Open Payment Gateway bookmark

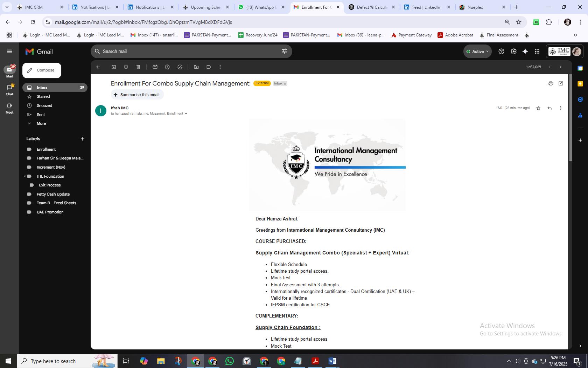coord(411,35)
